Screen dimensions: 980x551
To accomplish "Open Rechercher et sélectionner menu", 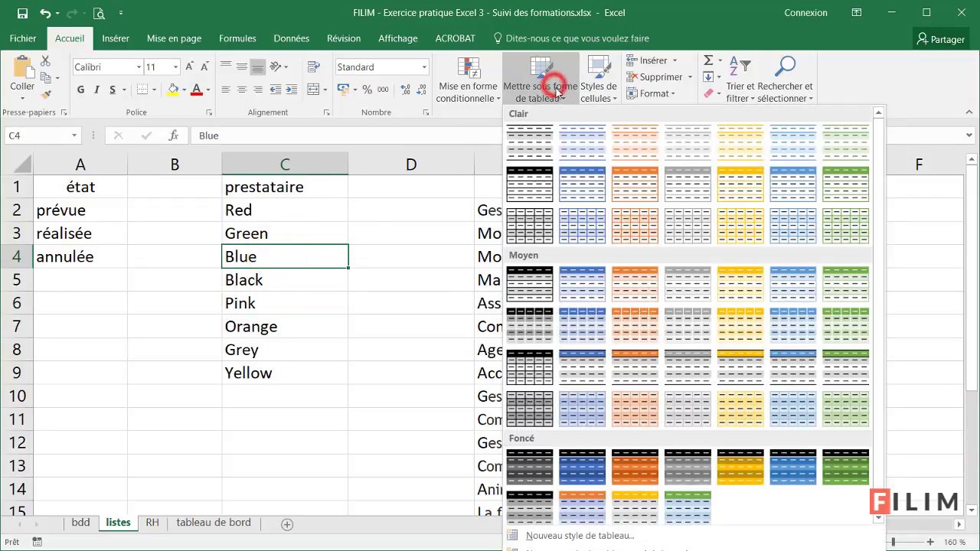I will click(x=785, y=80).
